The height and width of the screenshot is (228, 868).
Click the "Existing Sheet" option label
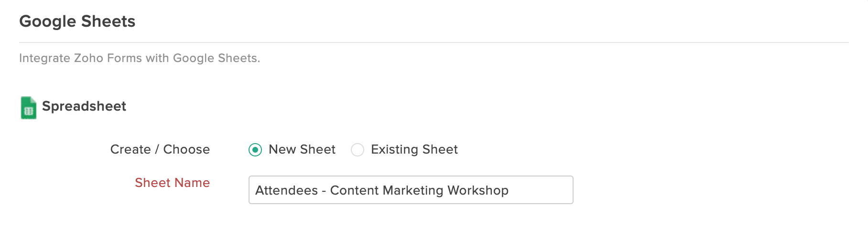414,149
